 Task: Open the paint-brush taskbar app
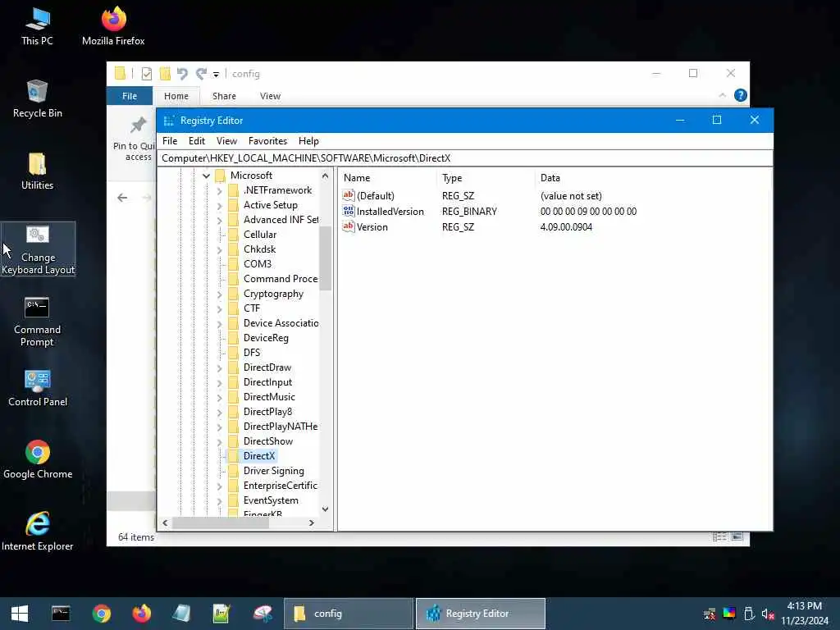click(262, 614)
